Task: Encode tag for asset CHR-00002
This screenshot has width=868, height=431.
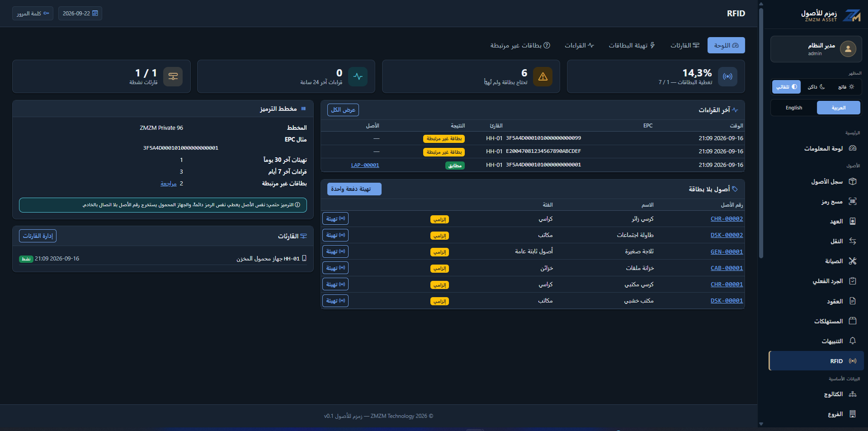Action: click(335, 219)
